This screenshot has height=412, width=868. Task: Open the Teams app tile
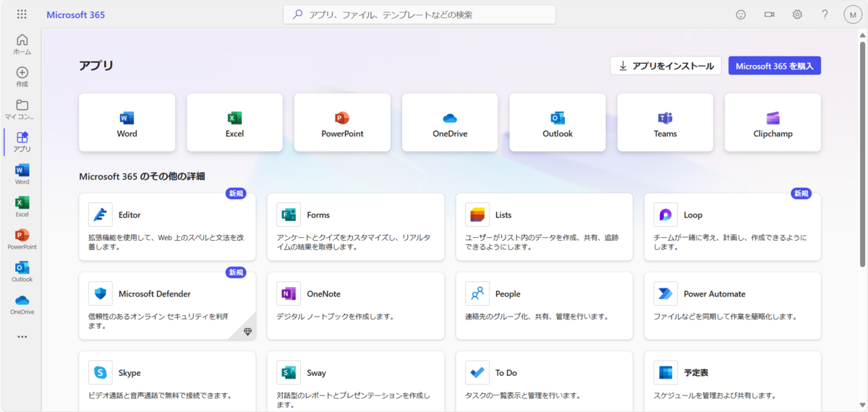click(x=665, y=123)
